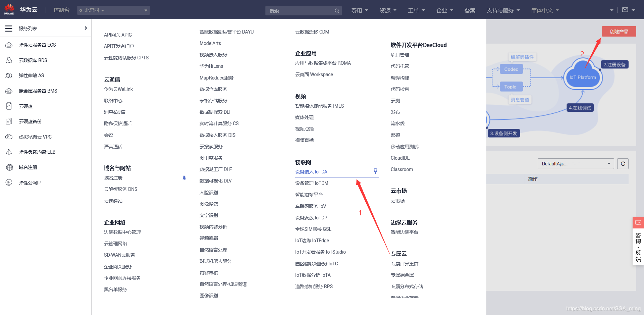The image size is (644, 315).
Task: Open CloudIDE service link
Action: [x=400, y=158]
